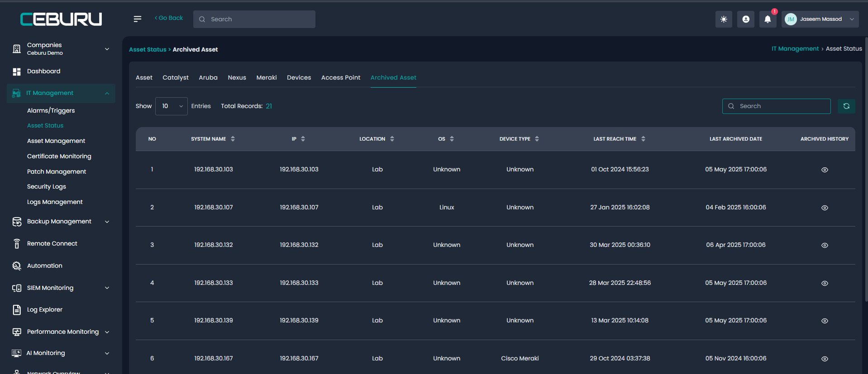Open Certificate Monitoring in sidebar
868x374 pixels.
59,156
